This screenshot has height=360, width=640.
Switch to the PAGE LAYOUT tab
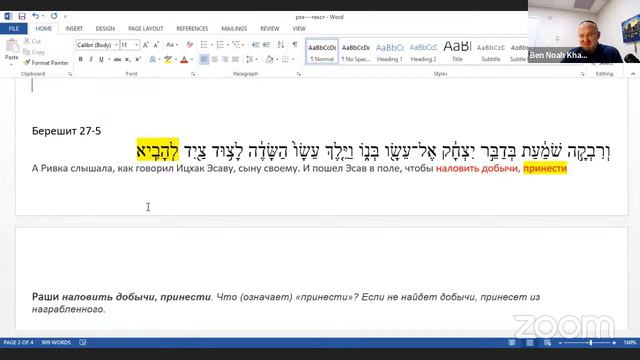tap(145, 29)
